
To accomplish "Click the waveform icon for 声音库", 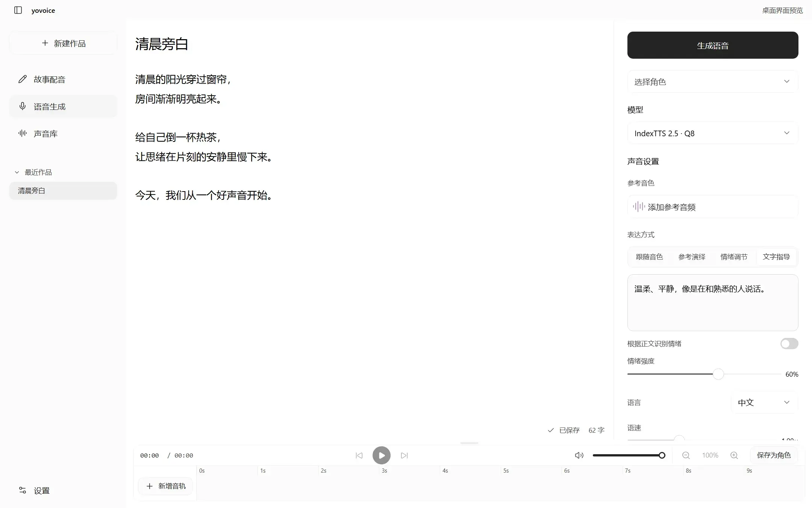I will point(23,133).
